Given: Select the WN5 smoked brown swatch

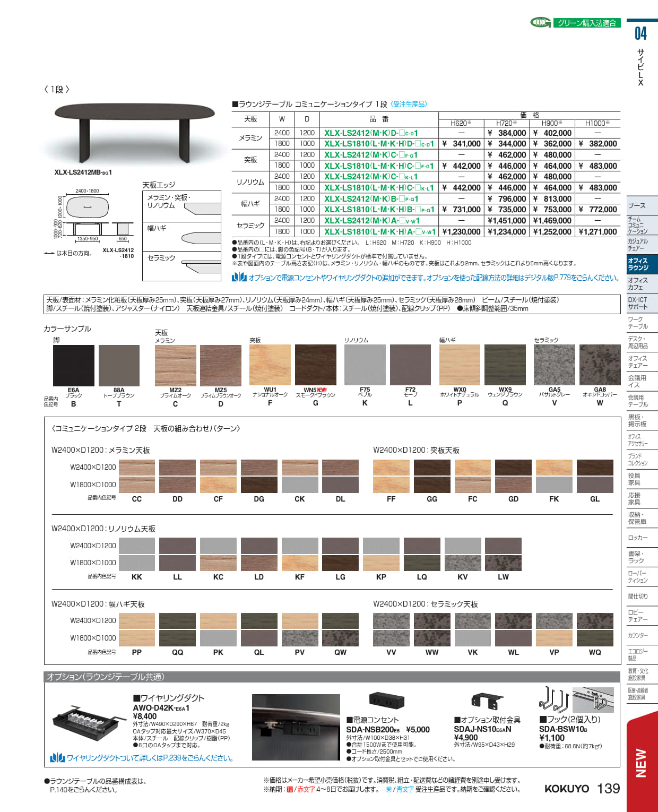Looking at the screenshot, I should point(316,365).
